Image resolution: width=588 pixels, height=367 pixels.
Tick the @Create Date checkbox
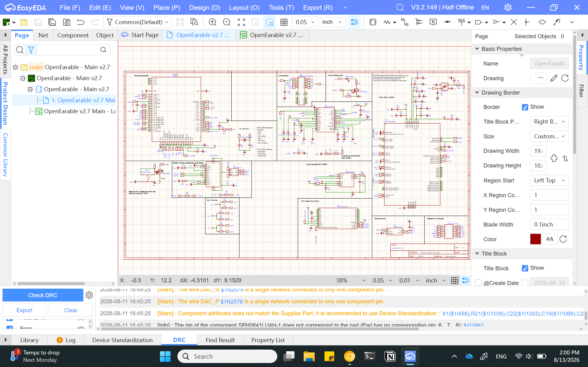point(478,283)
